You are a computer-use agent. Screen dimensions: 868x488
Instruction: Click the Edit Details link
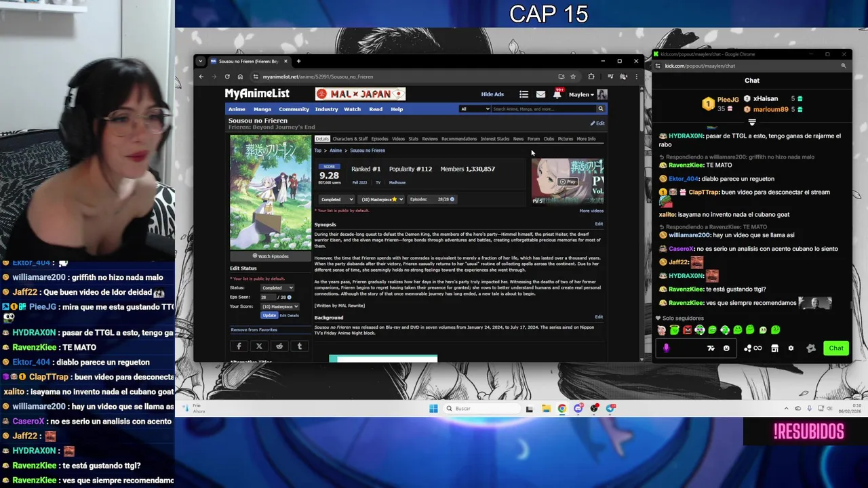click(x=289, y=316)
